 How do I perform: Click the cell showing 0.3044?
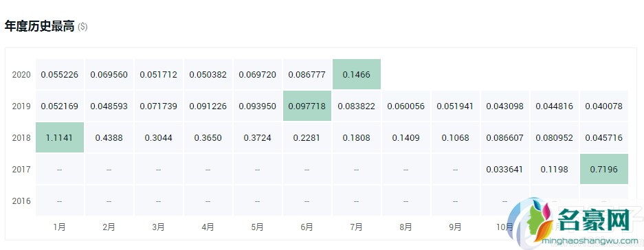click(x=159, y=137)
